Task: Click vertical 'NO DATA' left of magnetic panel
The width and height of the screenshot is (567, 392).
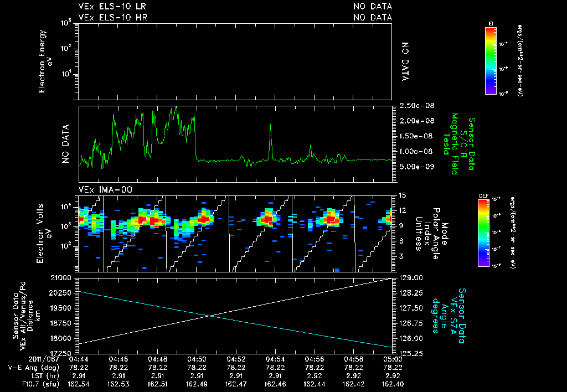Action: (65, 144)
